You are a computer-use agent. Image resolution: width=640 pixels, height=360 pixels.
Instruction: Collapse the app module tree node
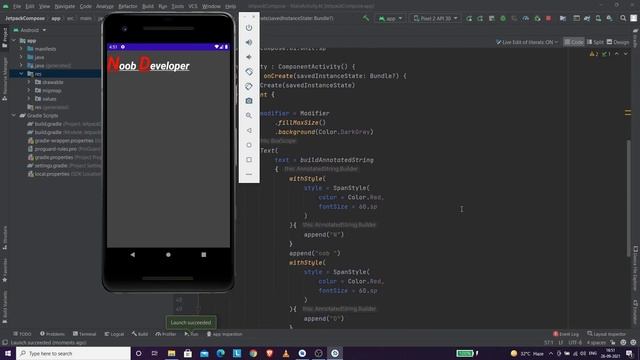coord(14,40)
